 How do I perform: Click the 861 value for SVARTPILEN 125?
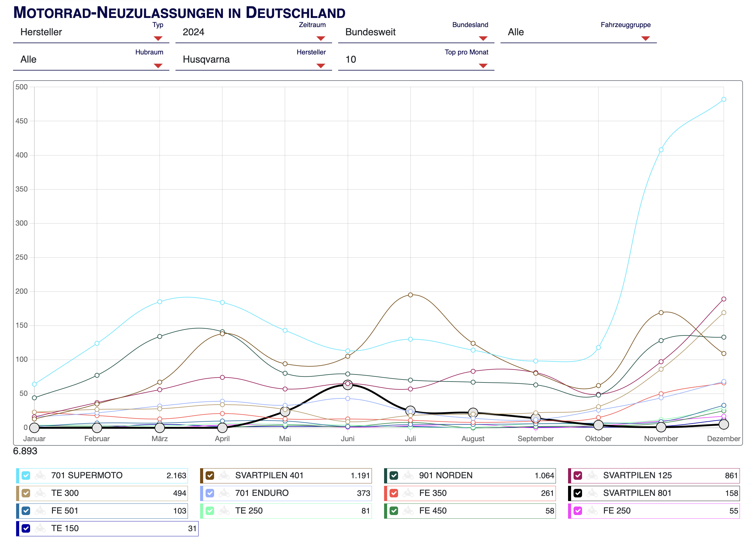731,476
